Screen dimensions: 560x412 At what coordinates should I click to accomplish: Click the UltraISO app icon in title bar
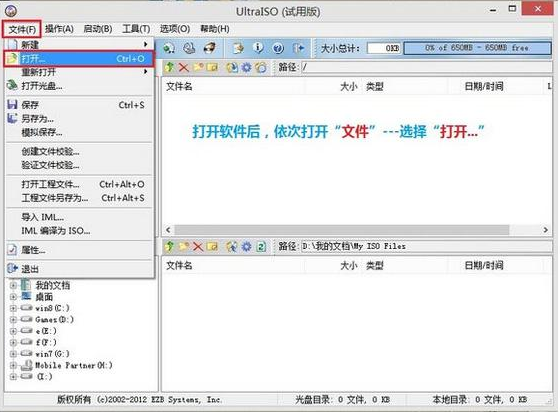tap(11, 10)
